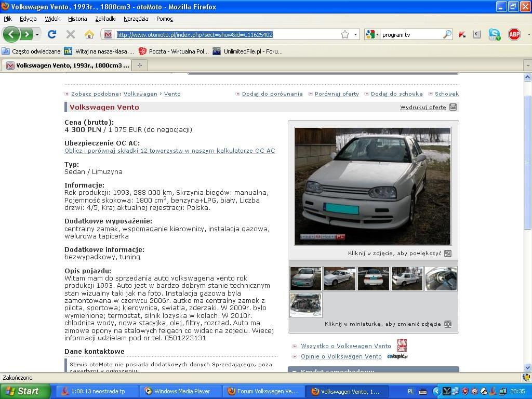Open the Historia menu
The image size is (532, 399).
pyautogui.click(x=77, y=19)
